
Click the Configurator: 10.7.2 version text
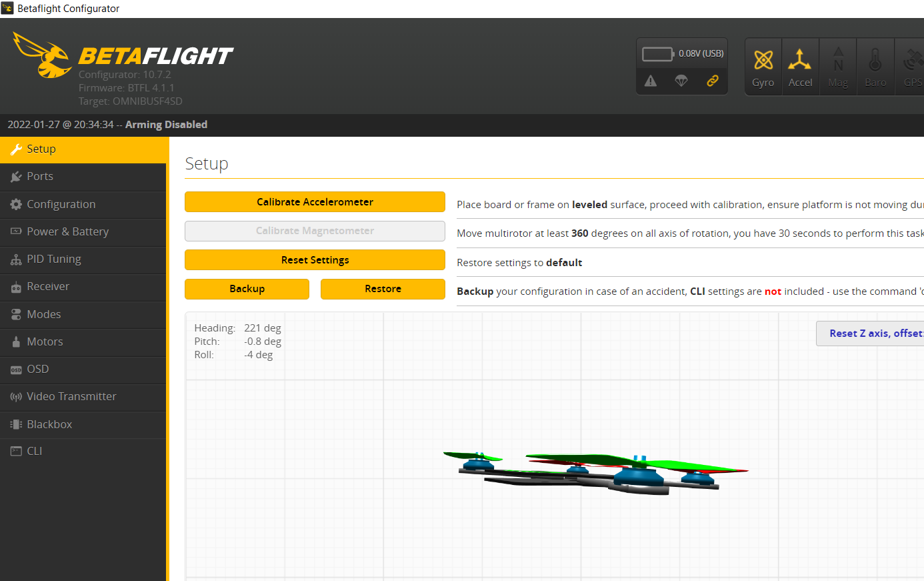pos(125,75)
